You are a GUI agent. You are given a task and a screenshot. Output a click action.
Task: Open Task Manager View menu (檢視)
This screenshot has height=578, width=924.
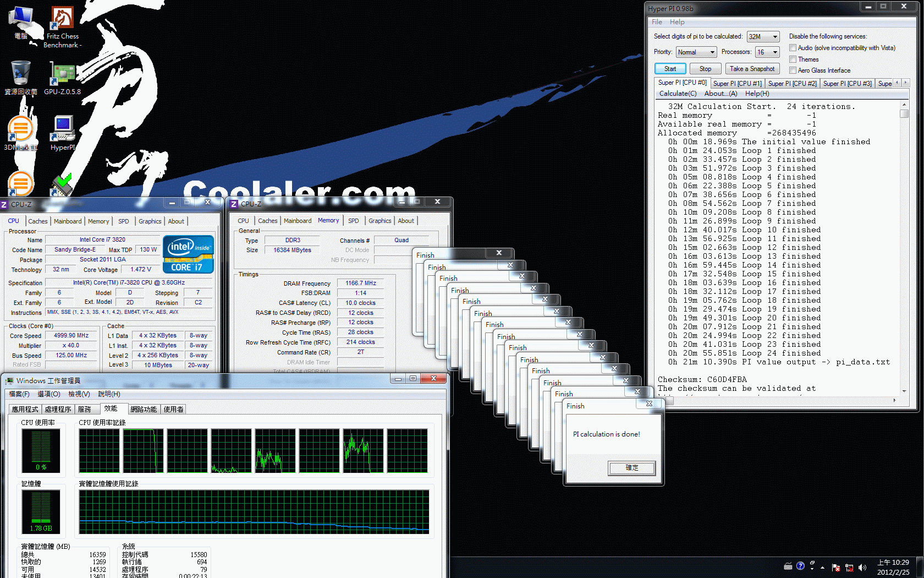pyautogui.click(x=79, y=394)
